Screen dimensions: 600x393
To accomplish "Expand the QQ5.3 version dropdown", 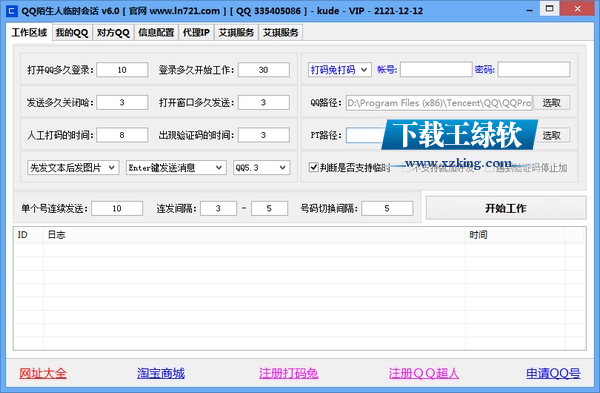I will pos(261,168).
